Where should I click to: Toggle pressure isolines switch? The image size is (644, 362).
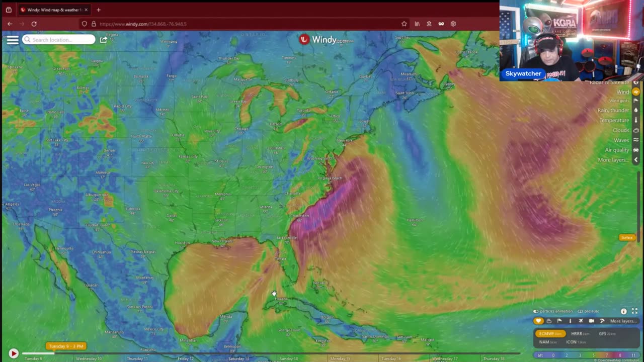tap(580, 311)
